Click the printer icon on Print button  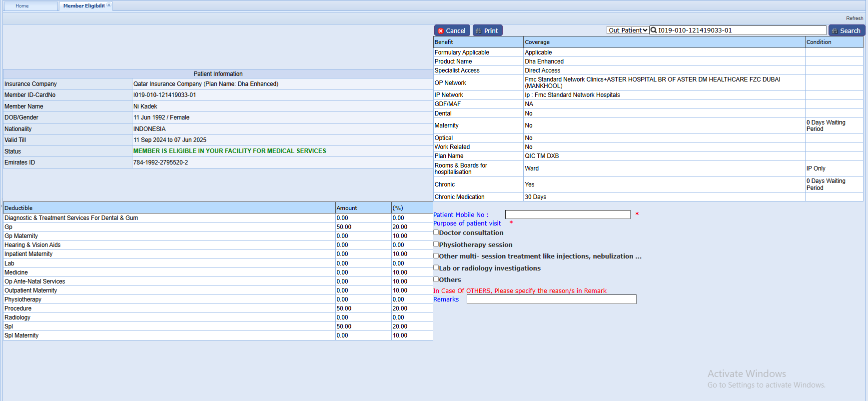click(x=479, y=31)
